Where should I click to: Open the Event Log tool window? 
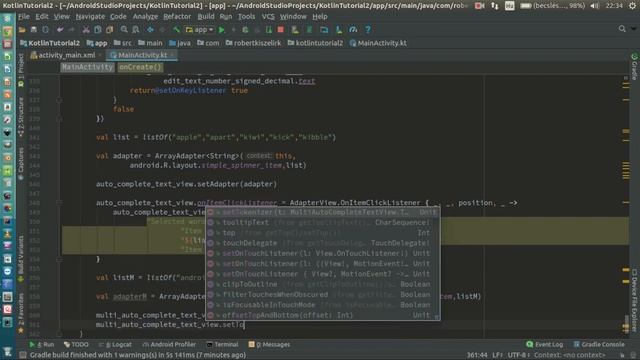click(x=544, y=344)
